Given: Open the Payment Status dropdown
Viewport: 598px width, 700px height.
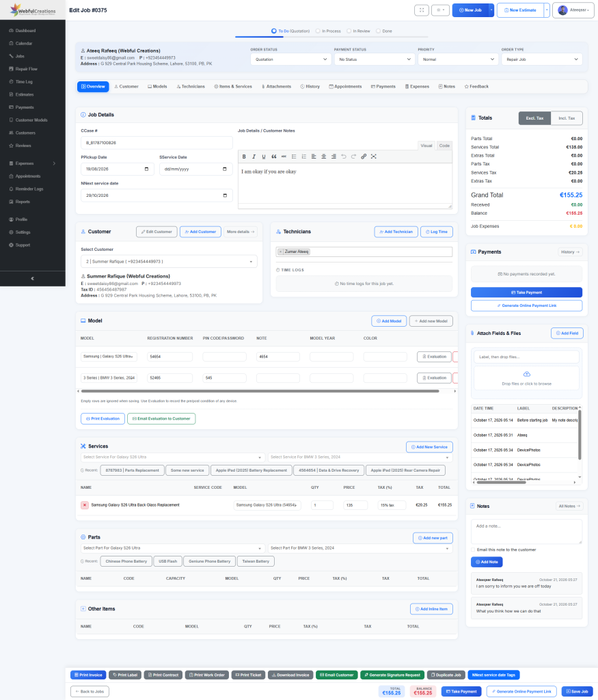Looking at the screenshot, I should (375, 59).
